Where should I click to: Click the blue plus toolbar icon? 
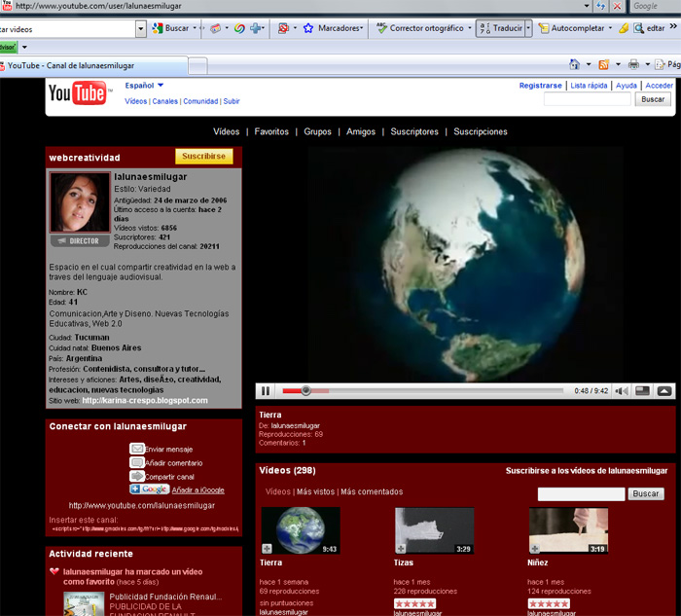255,28
